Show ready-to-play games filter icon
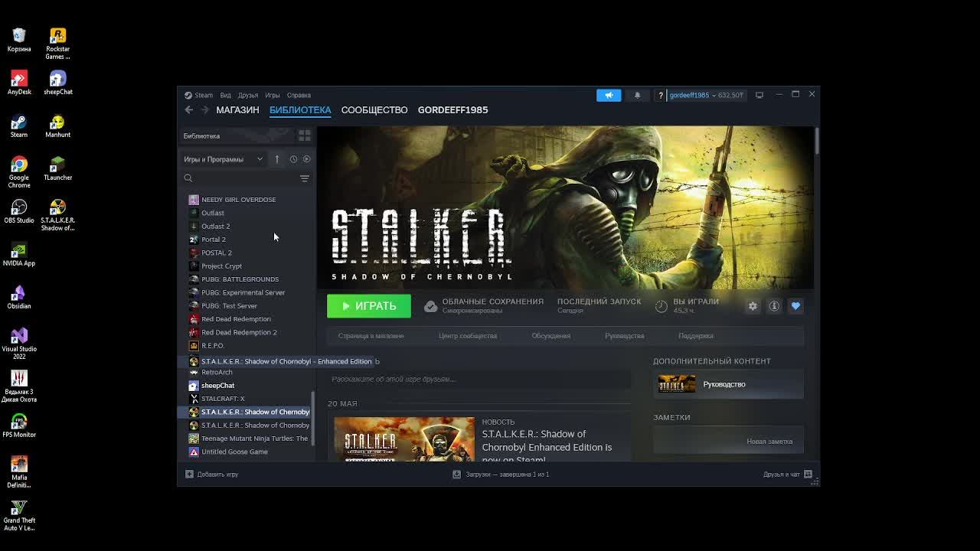980x551 pixels. [x=306, y=159]
